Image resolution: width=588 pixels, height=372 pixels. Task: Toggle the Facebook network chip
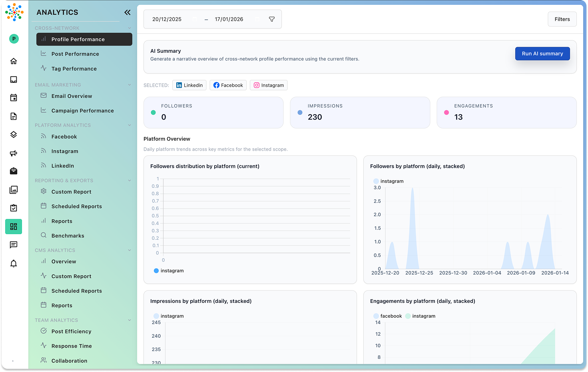click(228, 85)
